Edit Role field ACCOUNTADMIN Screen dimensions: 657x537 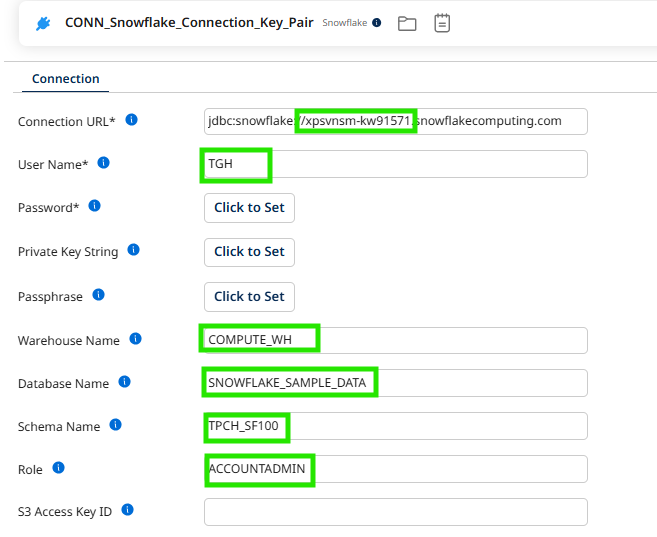(396, 469)
